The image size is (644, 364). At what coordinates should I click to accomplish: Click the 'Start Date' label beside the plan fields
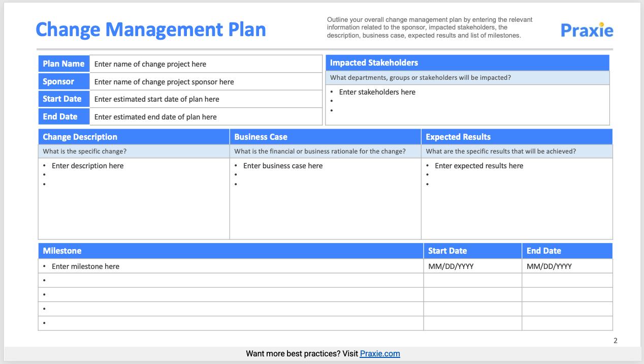pyautogui.click(x=63, y=99)
